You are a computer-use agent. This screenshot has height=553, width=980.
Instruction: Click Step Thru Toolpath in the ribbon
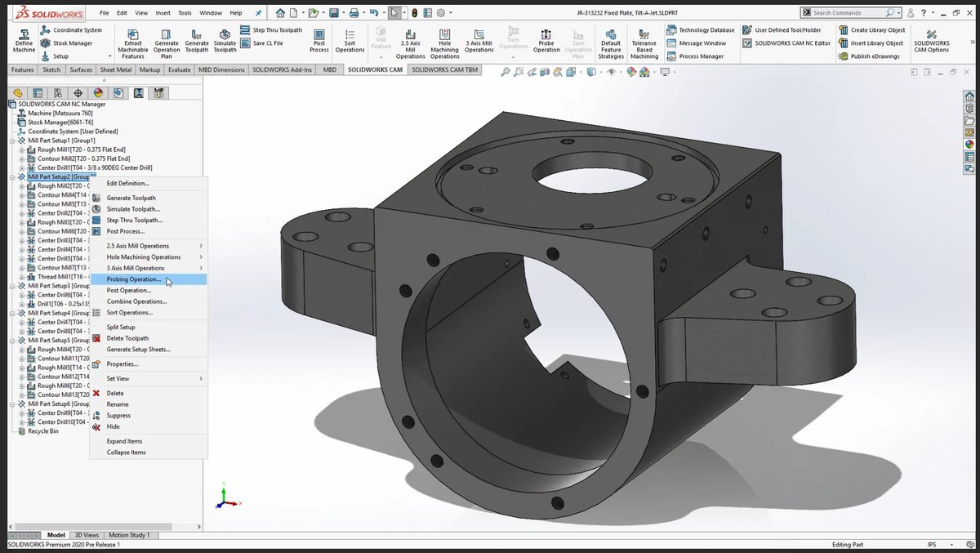pyautogui.click(x=271, y=30)
